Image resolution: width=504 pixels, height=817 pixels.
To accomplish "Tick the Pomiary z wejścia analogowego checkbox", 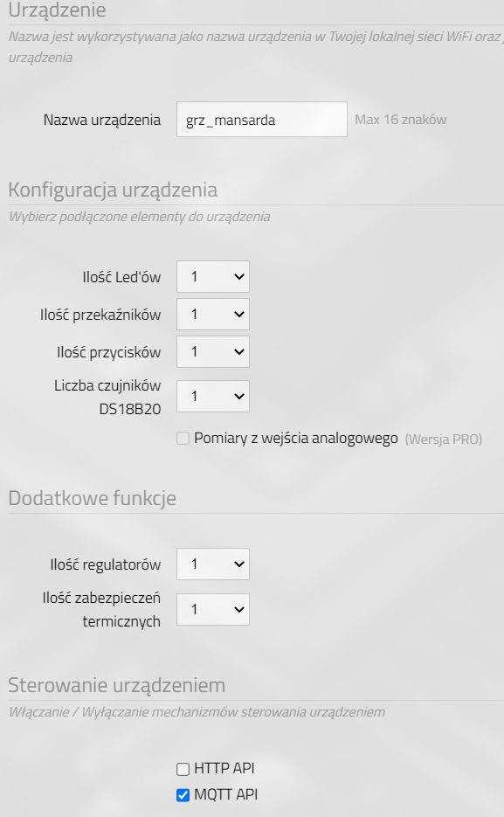I will point(183,438).
